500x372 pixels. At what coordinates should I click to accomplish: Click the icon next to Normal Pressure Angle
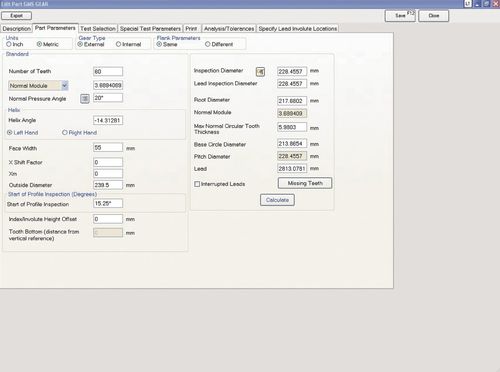coord(85,98)
